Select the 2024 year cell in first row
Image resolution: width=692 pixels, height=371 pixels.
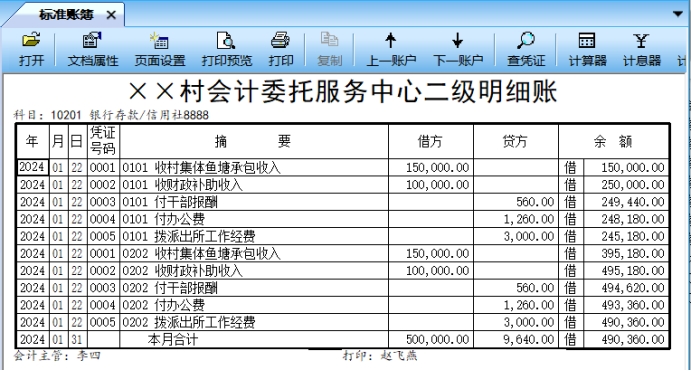coord(32,167)
